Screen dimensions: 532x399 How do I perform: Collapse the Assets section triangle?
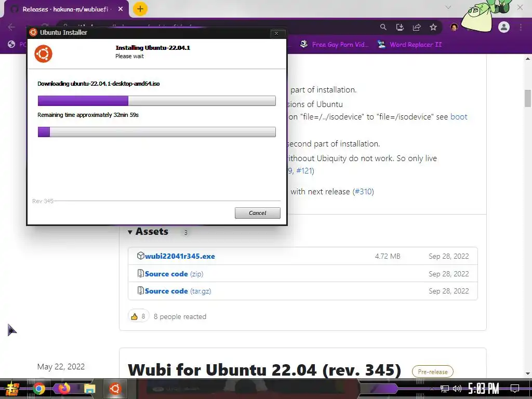point(130,232)
